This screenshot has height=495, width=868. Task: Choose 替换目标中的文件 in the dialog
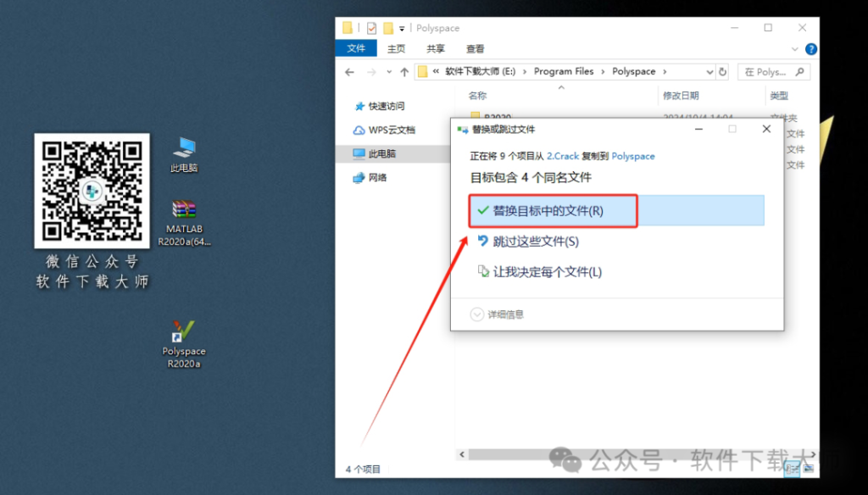point(552,210)
